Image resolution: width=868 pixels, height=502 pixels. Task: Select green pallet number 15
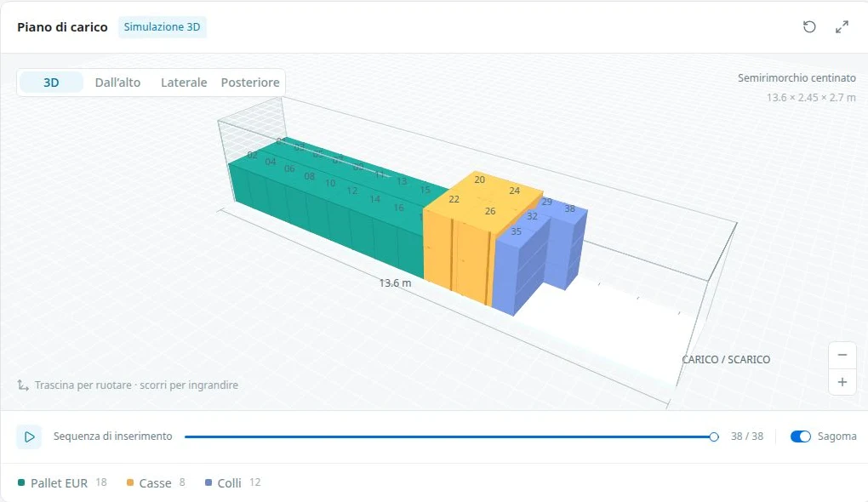425,189
